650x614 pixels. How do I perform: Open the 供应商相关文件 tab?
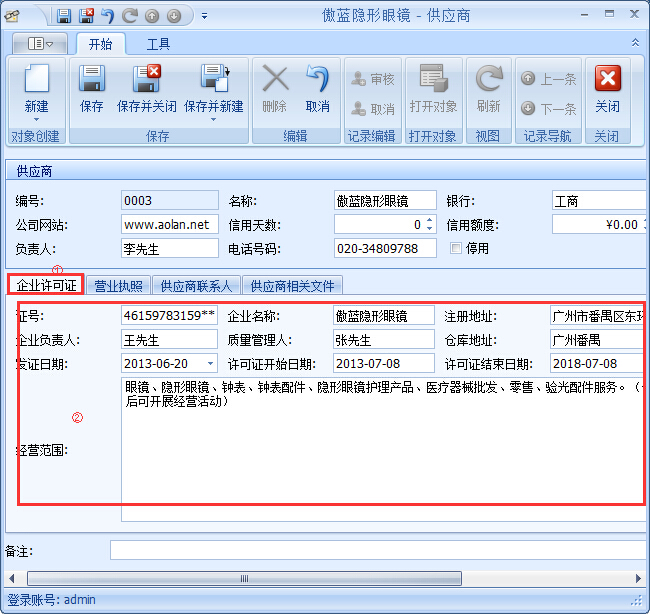(292, 286)
